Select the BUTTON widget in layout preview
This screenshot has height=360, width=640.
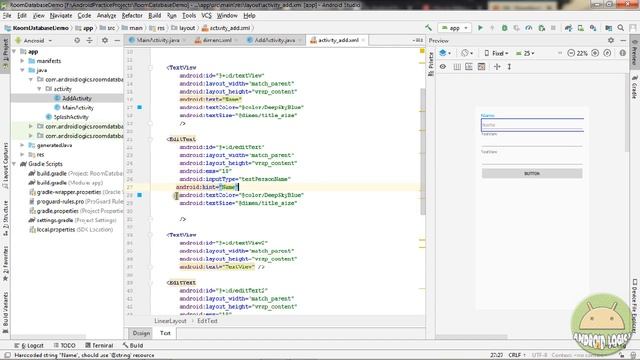[532, 173]
